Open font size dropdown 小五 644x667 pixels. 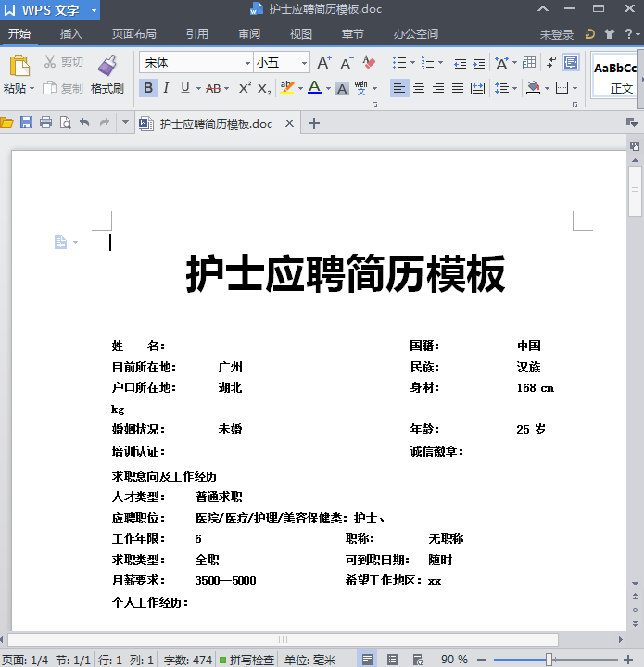click(x=305, y=63)
